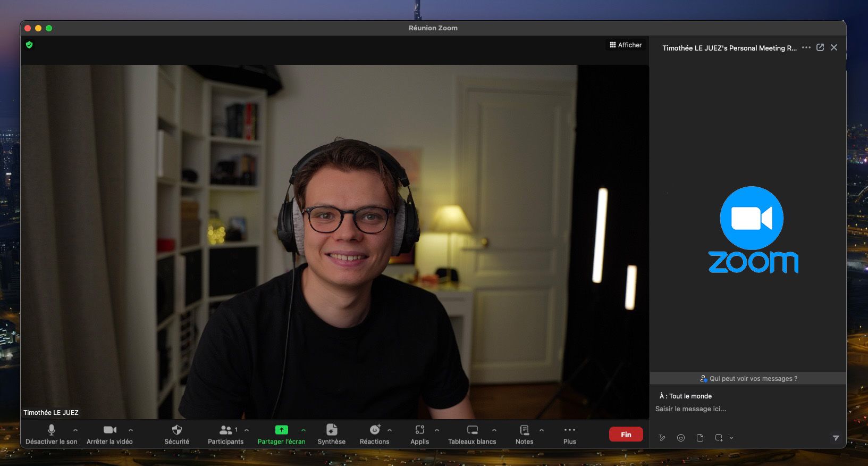Mute the microphone with Désactiver le son
Viewport: 868px width, 466px height.
coord(52,434)
